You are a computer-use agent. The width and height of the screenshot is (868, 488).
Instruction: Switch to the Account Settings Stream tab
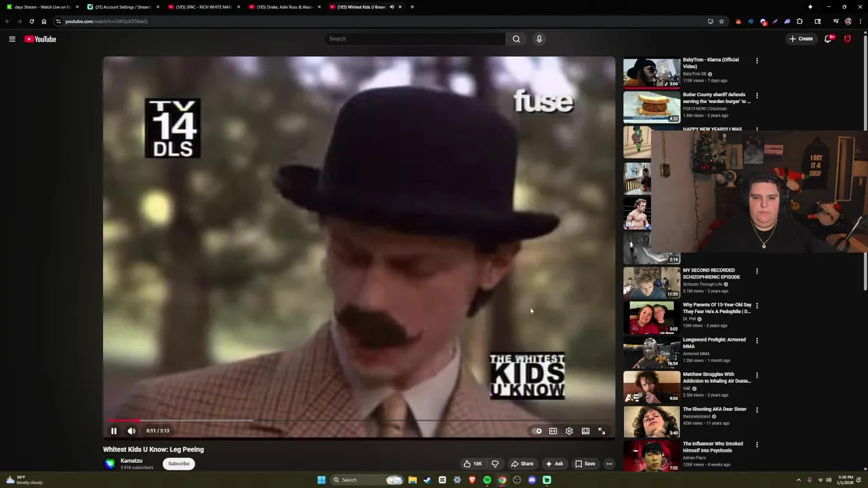pos(122,7)
